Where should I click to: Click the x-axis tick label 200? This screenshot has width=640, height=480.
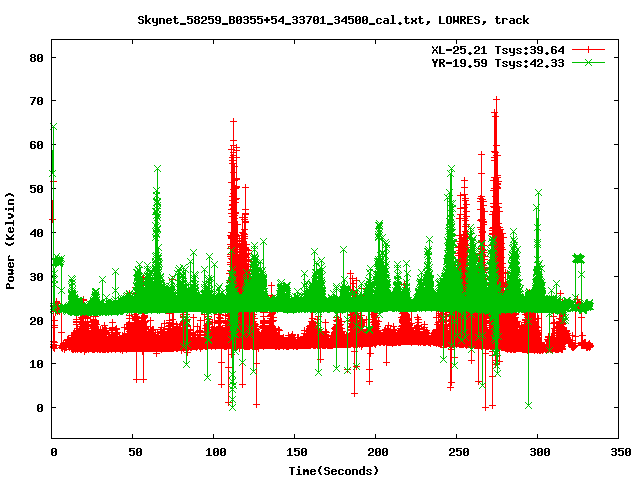point(378,452)
